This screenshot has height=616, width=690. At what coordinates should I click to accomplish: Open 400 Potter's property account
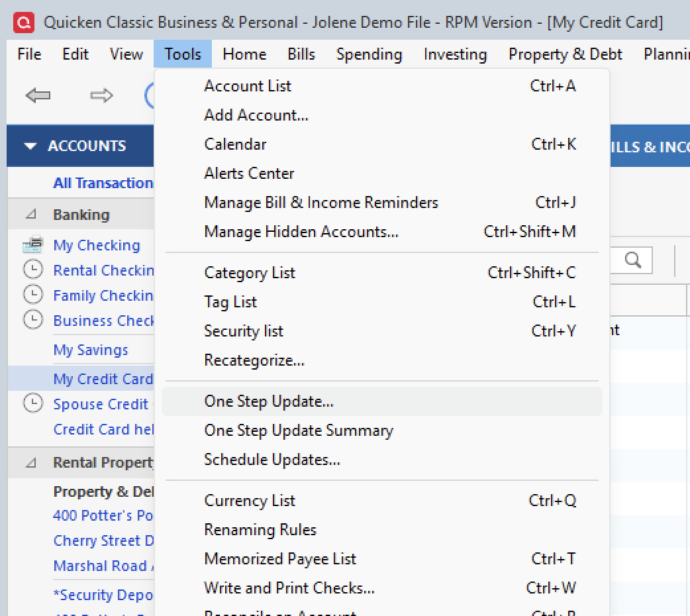coord(103,515)
